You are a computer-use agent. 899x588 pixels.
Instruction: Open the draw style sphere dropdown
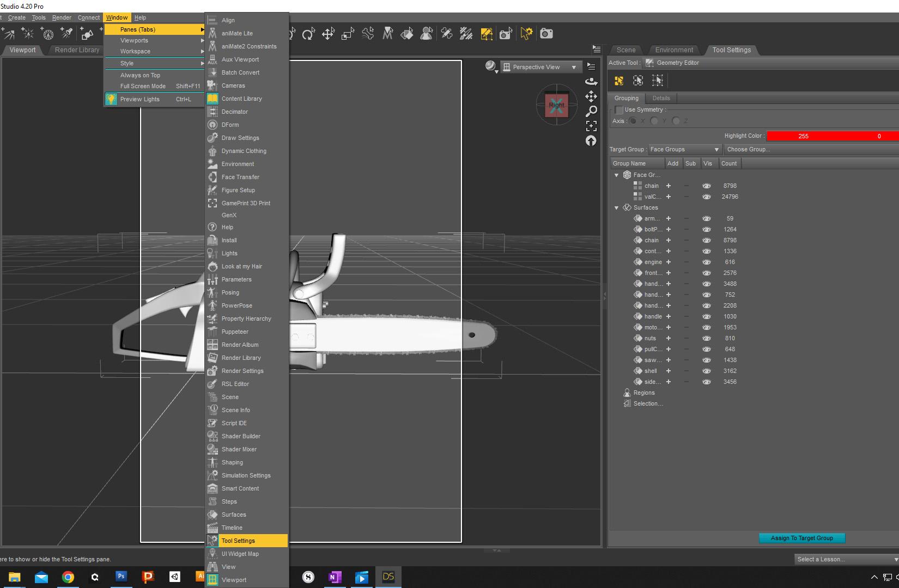(491, 66)
